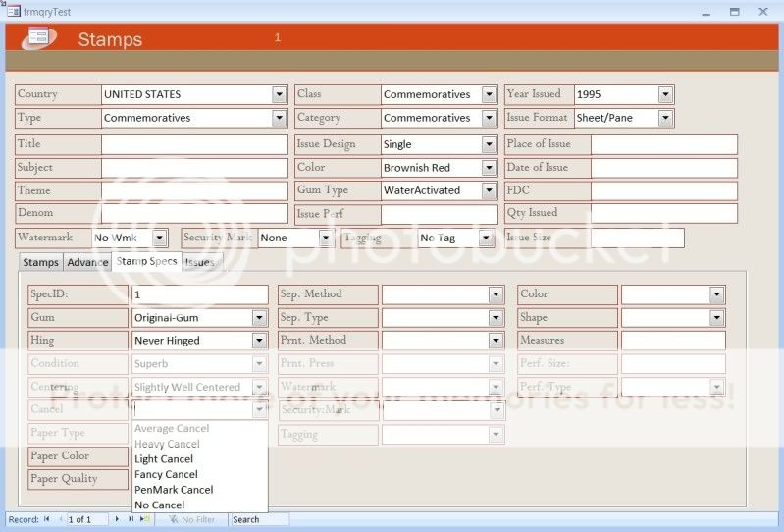Expand the Issue Design dropdown
This screenshot has width=784, height=532.
489,144
